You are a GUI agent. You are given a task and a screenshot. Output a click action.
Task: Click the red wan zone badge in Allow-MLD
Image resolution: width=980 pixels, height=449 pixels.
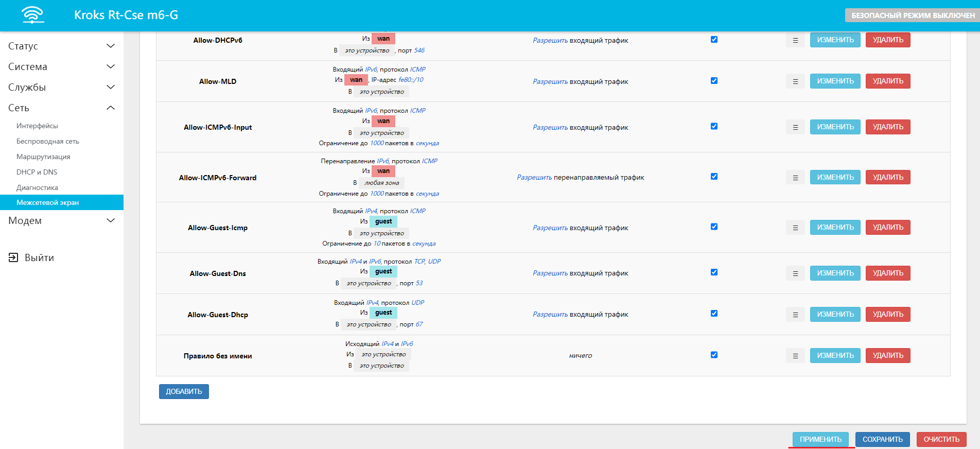pos(356,80)
